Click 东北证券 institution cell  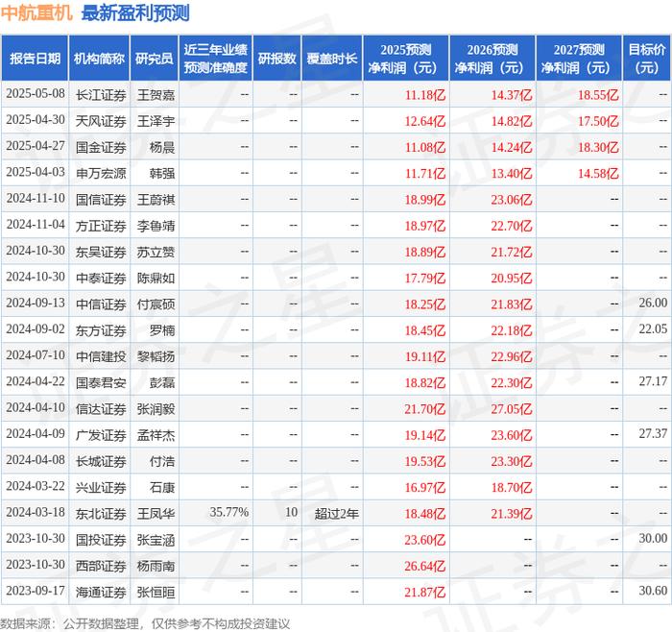pos(101,513)
